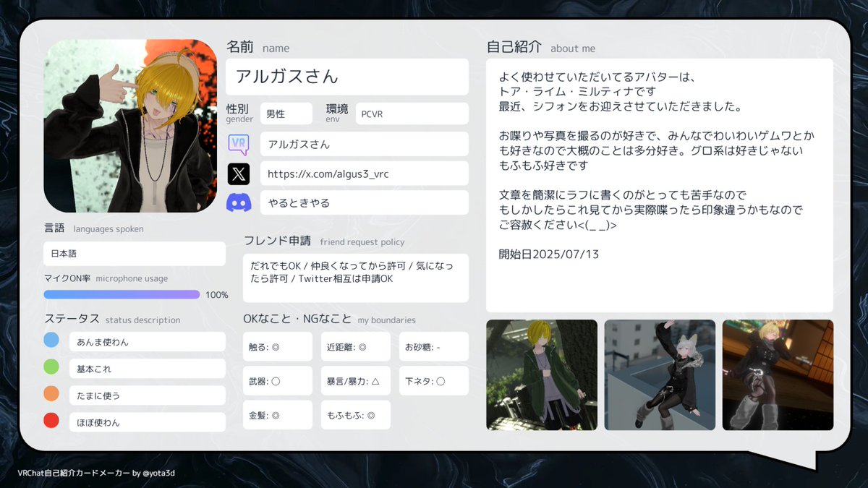Toggle the 暴言/暴力 rating marker
Image resolution: width=868 pixels, height=488 pixels.
tap(355, 380)
